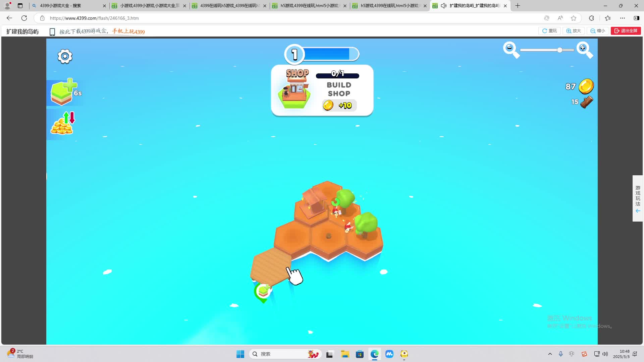Tap the green expand-island marker
Image resolution: width=644 pixels, height=362 pixels.
pyautogui.click(x=263, y=292)
